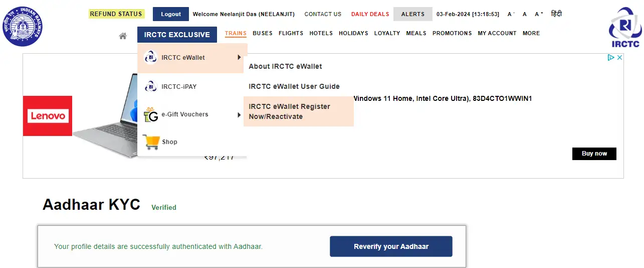
Task: Click the IRCTC logo at top right
Action: pyautogui.click(x=624, y=28)
